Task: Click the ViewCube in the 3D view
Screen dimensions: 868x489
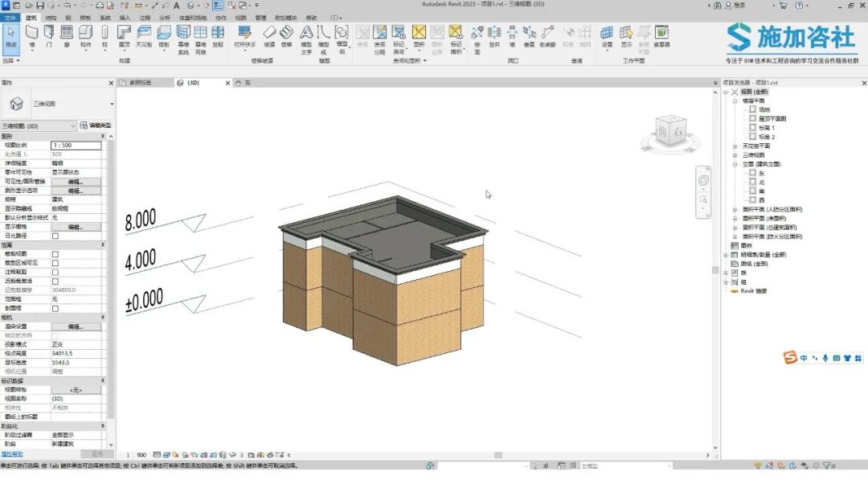Action: (670, 131)
